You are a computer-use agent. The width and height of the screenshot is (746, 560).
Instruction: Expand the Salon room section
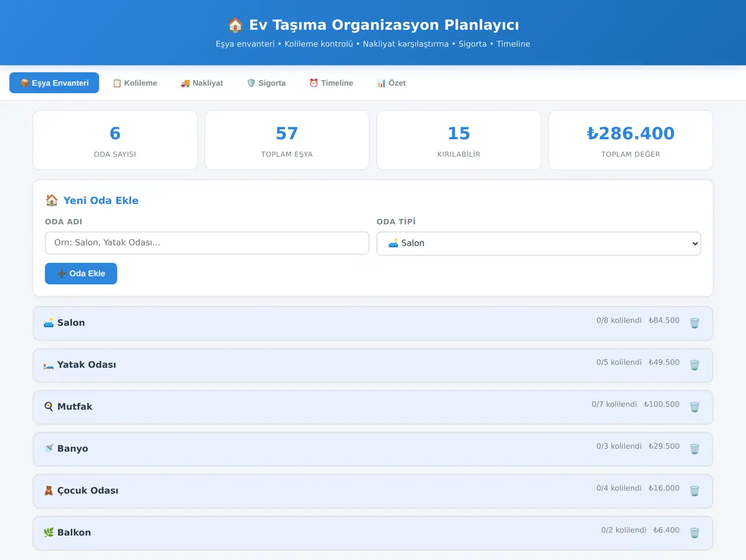[373, 323]
